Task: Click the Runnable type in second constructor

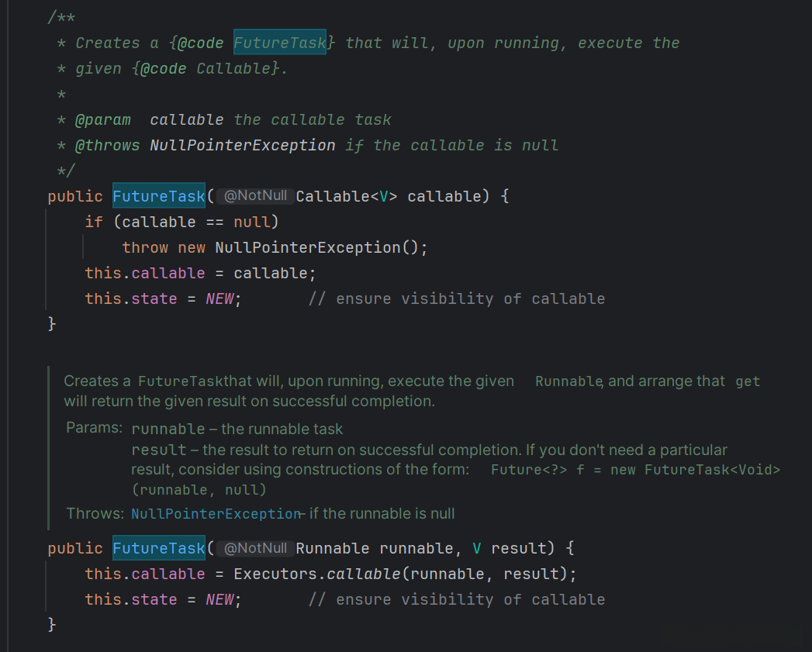Action: pyautogui.click(x=332, y=548)
